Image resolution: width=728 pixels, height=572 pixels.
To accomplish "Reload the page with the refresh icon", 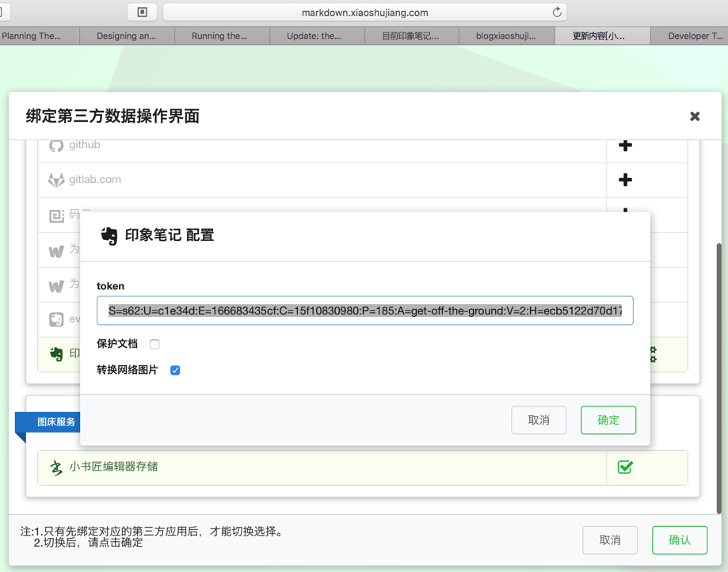I will (557, 12).
